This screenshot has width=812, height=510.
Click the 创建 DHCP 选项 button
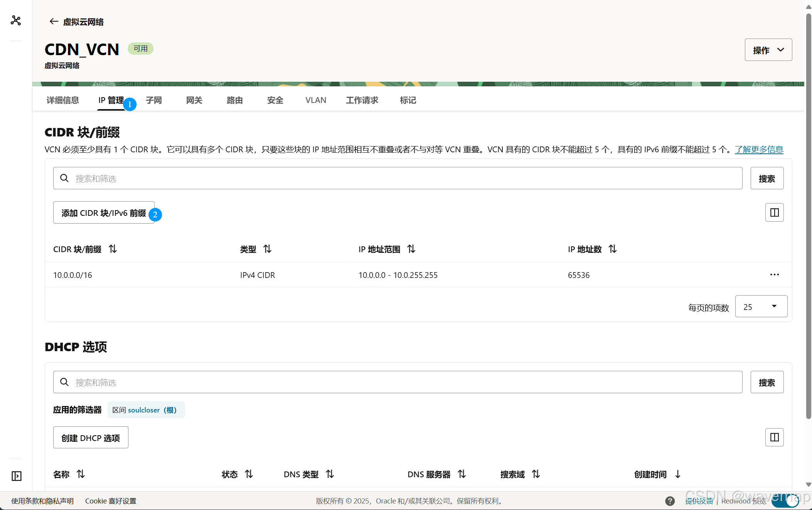[91, 438]
